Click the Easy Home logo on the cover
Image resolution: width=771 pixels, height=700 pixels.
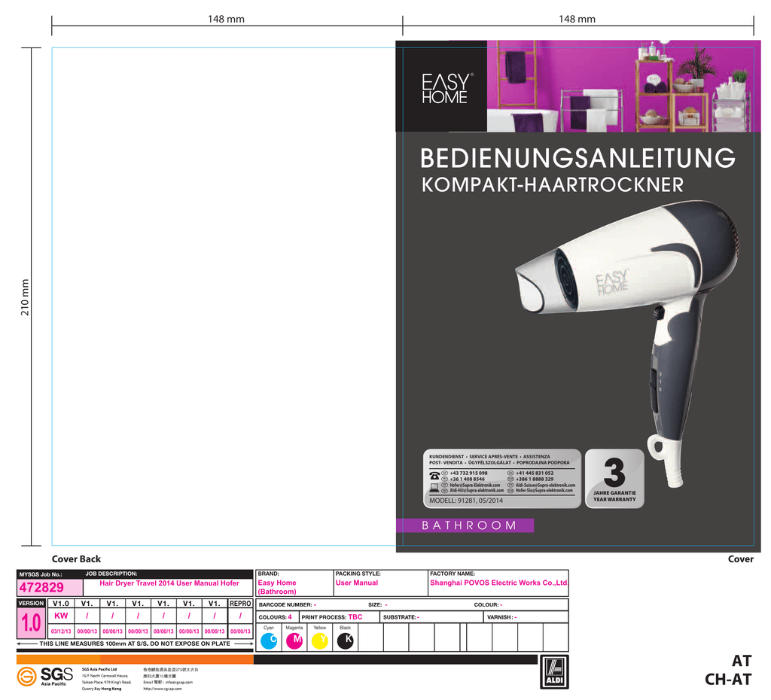(447, 89)
